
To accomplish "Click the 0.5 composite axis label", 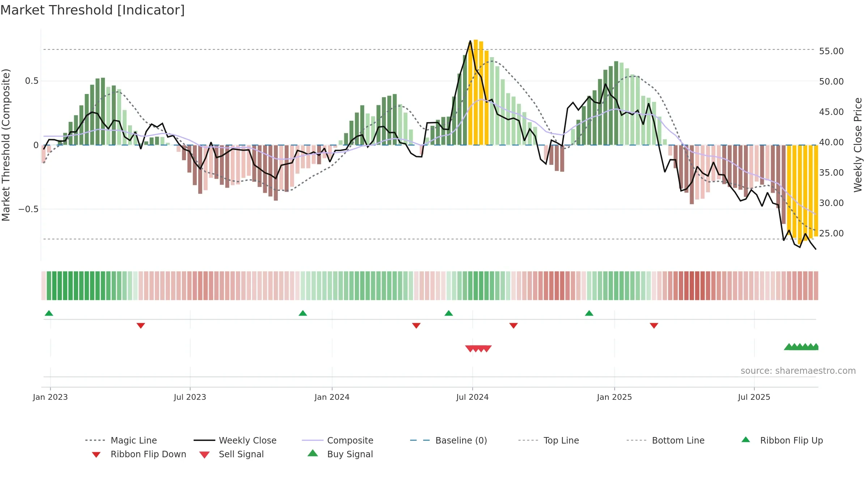I will pyautogui.click(x=31, y=81).
